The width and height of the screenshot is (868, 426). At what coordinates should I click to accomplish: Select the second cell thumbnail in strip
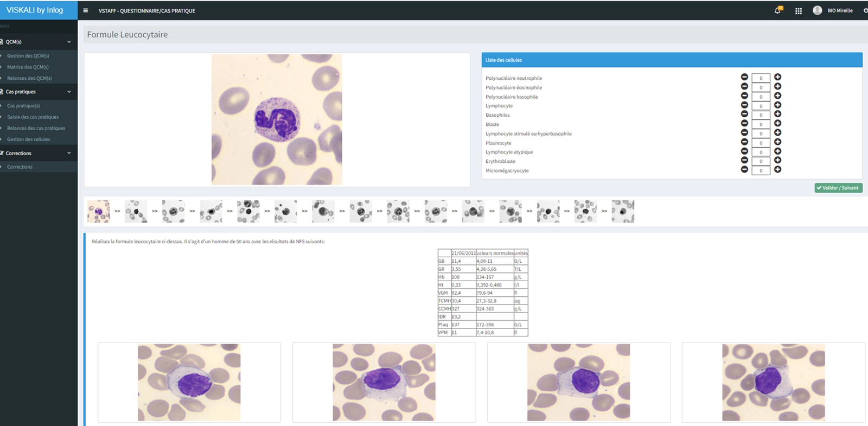point(136,211)
